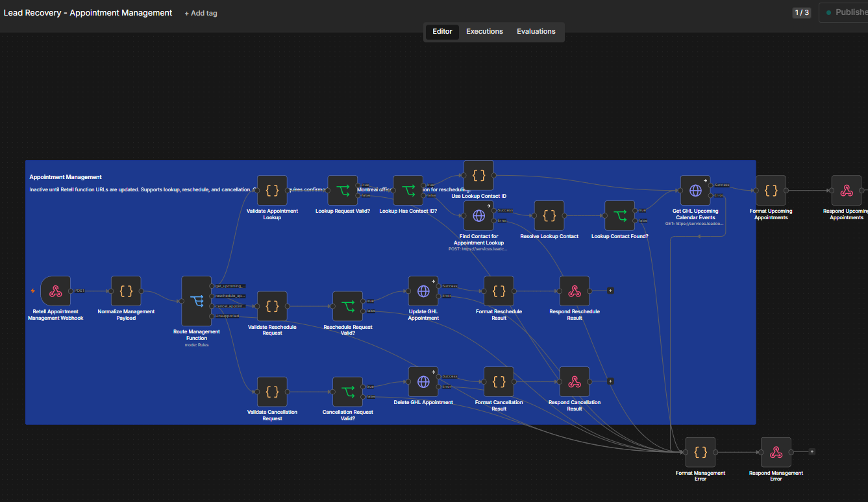Open the Find Contact for Appointment Lookup node
The image size is (868, 502).
click(478, 215)
